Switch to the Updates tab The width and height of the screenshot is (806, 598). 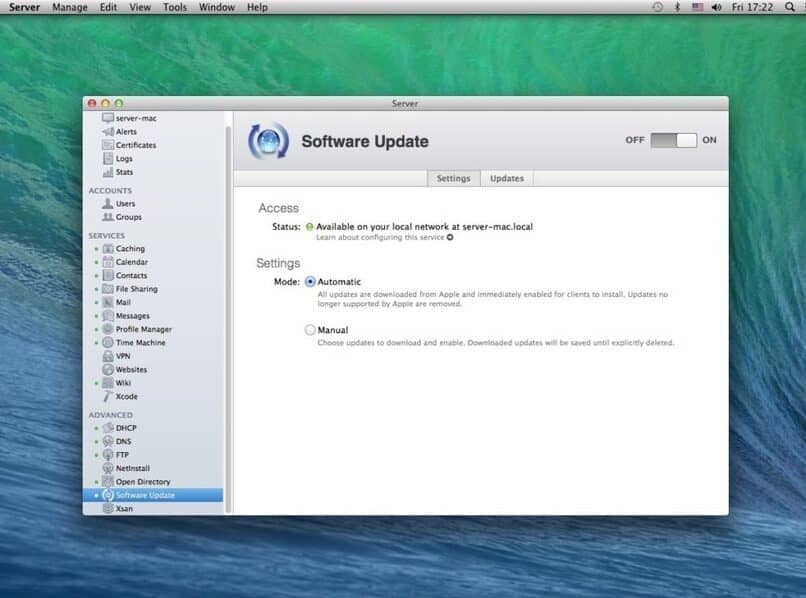coord(506,178)
